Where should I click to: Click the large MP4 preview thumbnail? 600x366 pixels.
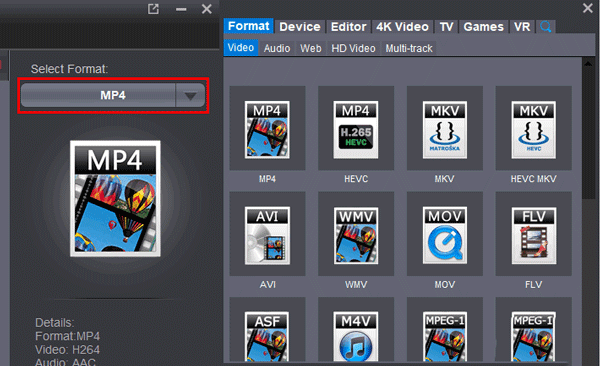point(115,198)
